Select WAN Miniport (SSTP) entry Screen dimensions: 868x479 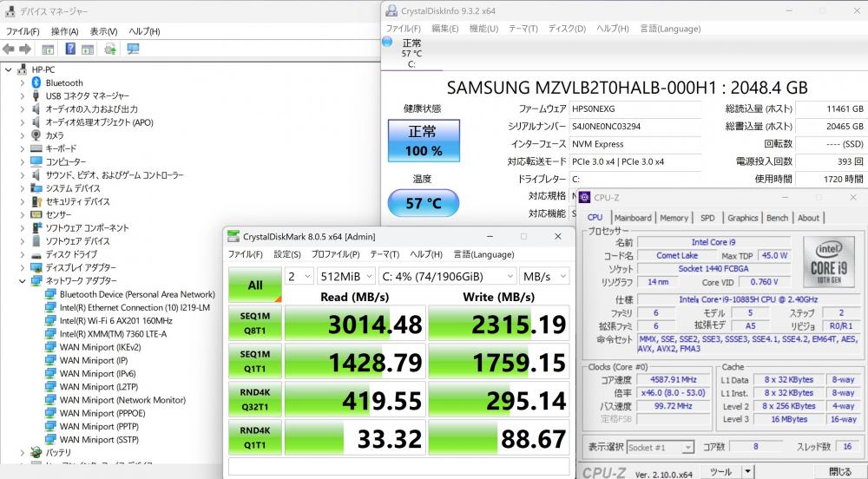click(99, 440)
